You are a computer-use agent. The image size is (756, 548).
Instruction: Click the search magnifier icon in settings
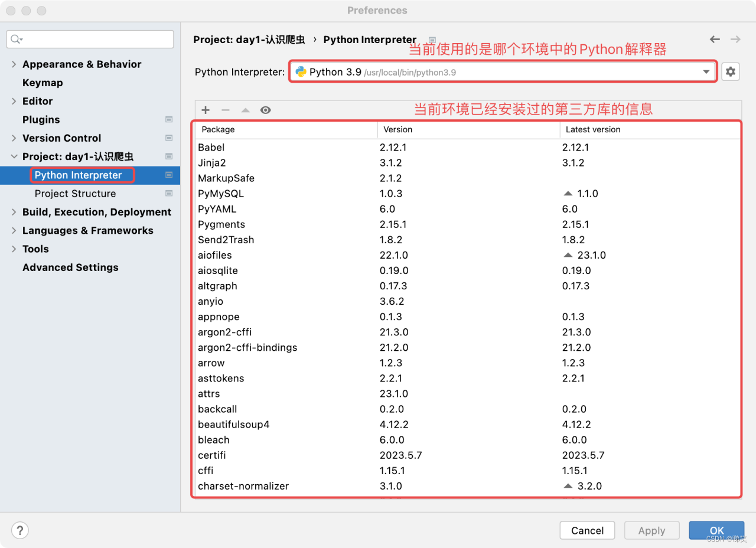coord(16,40)
